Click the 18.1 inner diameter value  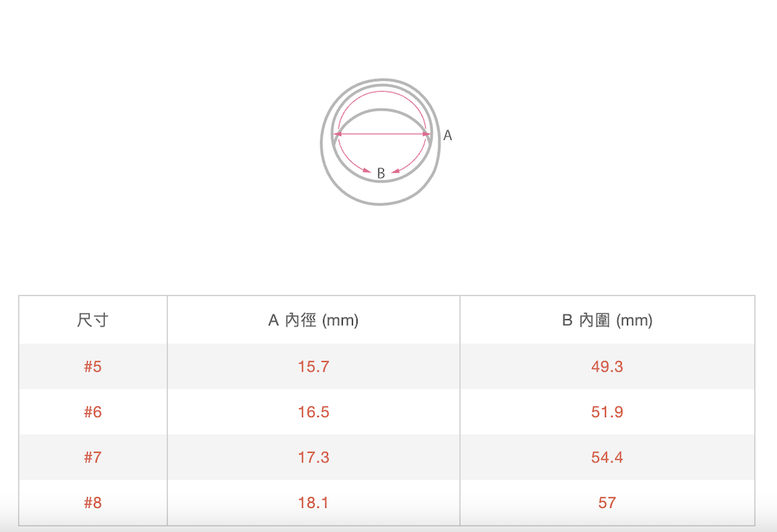[x=313, y=502]
